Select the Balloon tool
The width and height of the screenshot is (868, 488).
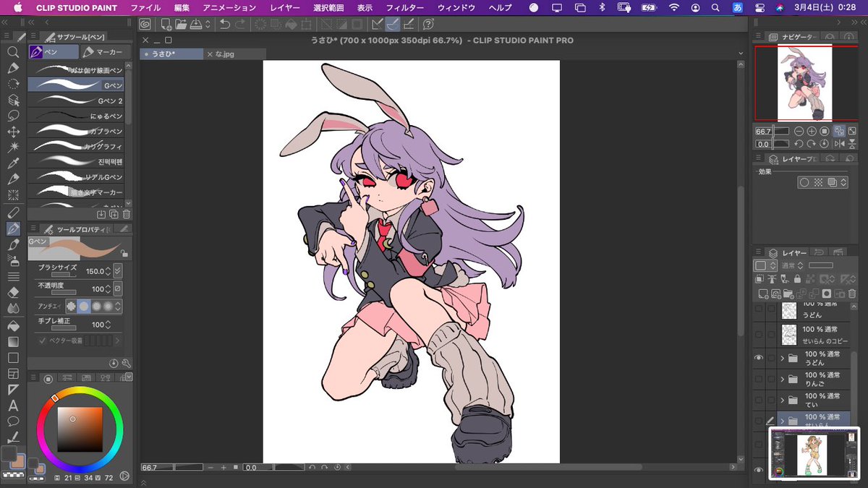point(13,421)
